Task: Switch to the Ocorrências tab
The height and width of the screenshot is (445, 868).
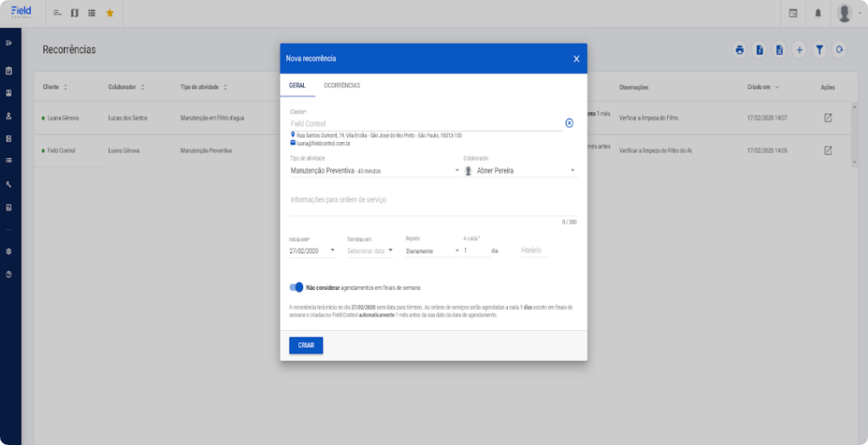Action: 342,85
